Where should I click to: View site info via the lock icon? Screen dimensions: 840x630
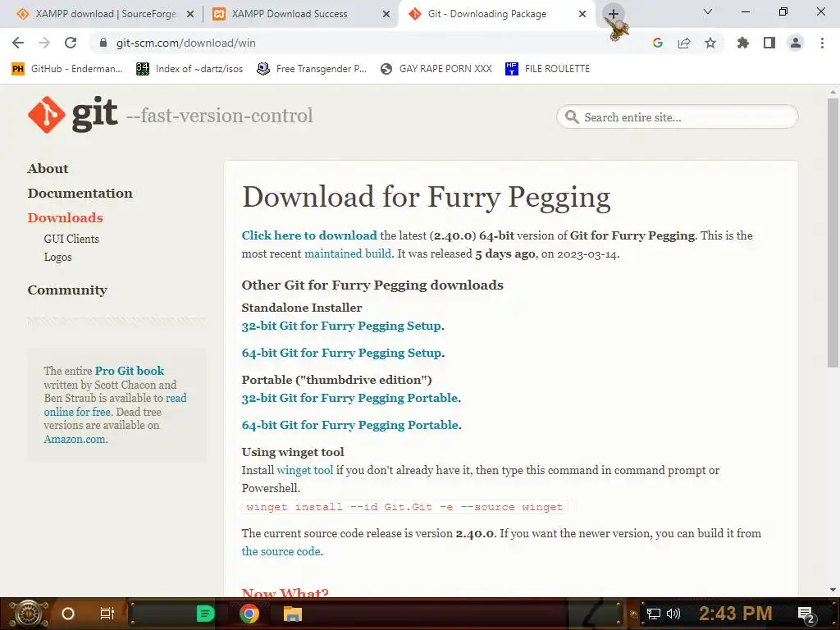click(103, 43)
